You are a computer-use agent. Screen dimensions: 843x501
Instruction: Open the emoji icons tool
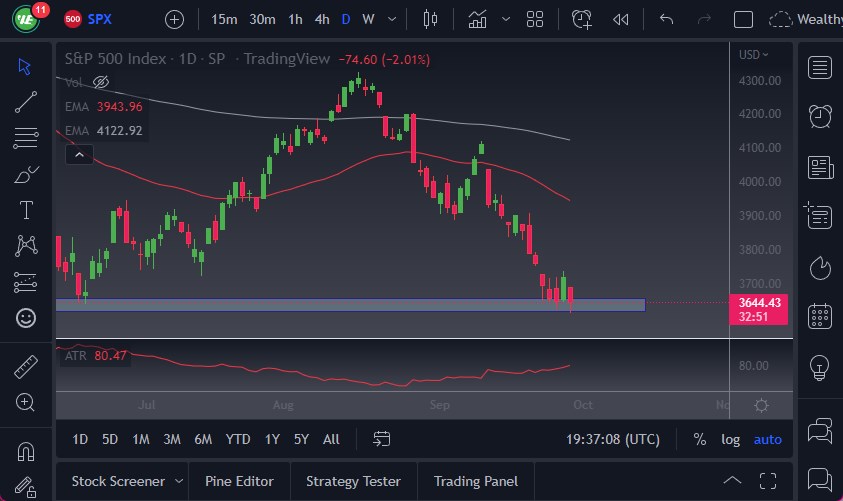click(x=27, y=318)
